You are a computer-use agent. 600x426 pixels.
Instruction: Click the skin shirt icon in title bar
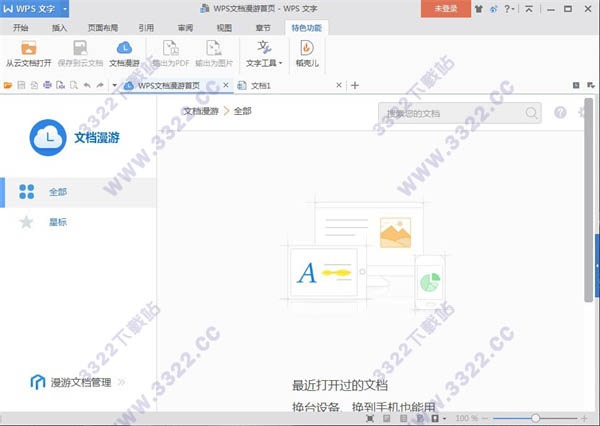pos(479,8)
